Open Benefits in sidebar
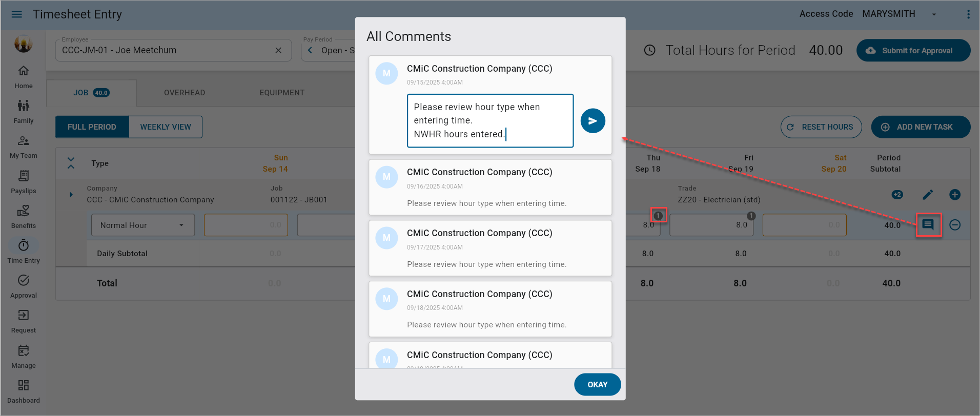Screen dimensions: 980x416 pyautogui.click(x=24, y=217)
